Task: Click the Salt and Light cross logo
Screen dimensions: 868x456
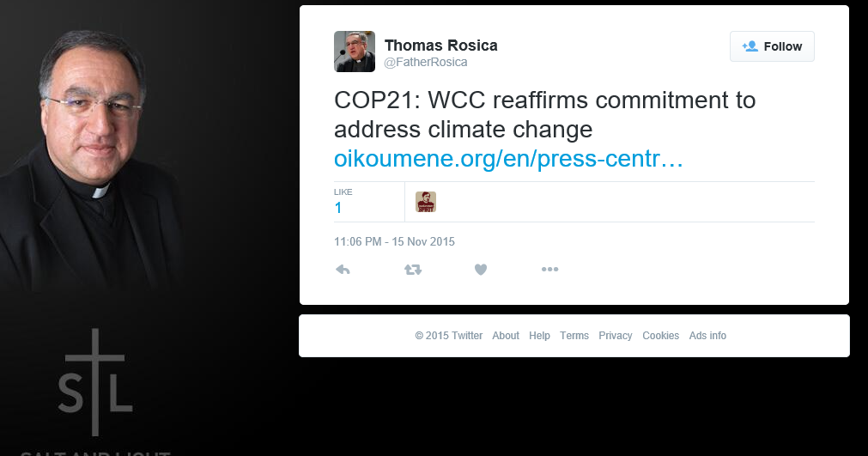Action: coord(95,382)
